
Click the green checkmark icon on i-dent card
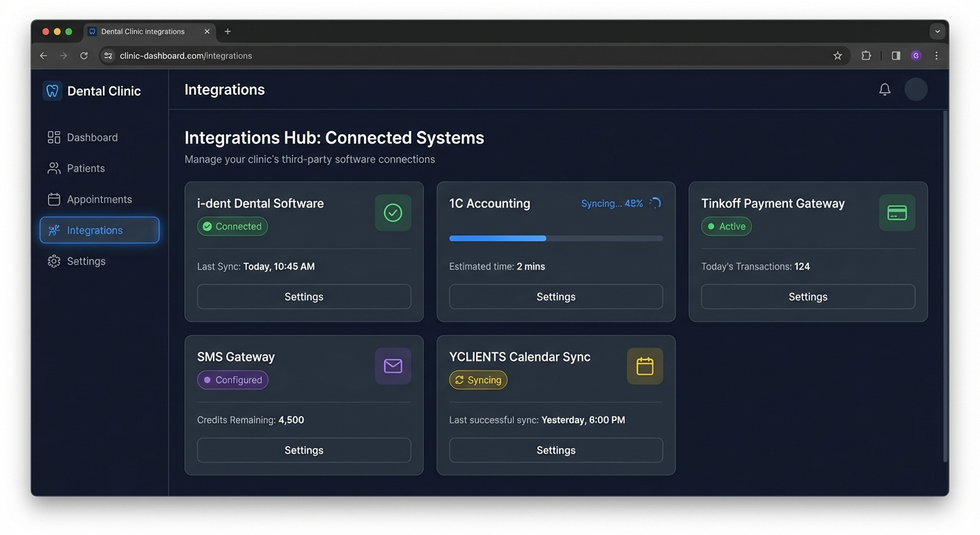(393, 212)
